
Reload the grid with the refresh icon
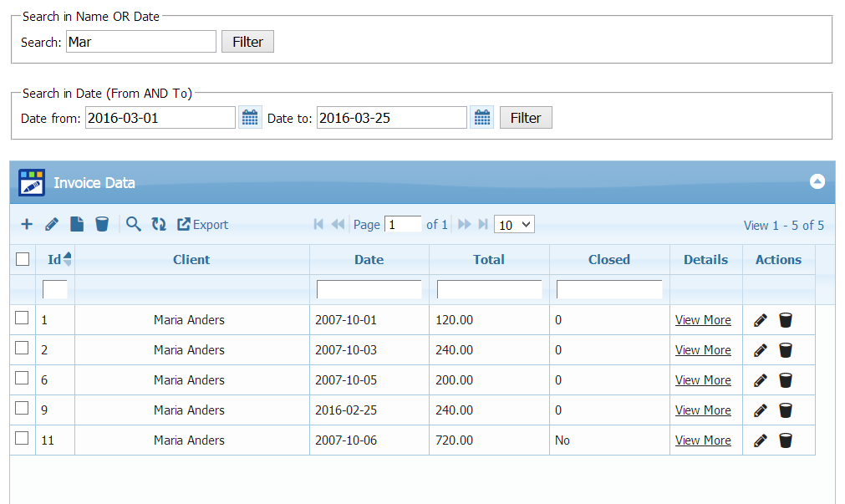(x=159, y=224)
